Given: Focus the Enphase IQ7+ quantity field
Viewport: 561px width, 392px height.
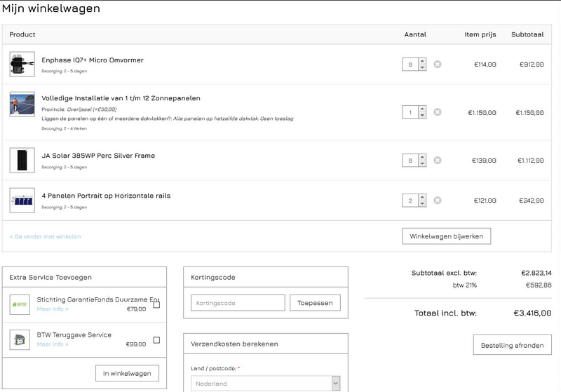Looking at the screenshot, I should coord(410,65).
